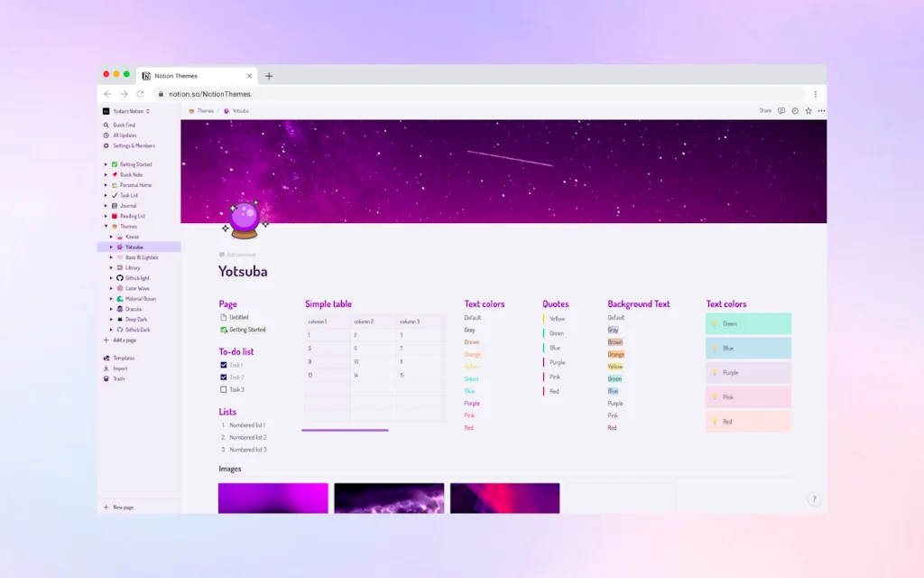Click the crystal ball page icon
The height and width of the screenshot is (578, 924).
(245, 220)
